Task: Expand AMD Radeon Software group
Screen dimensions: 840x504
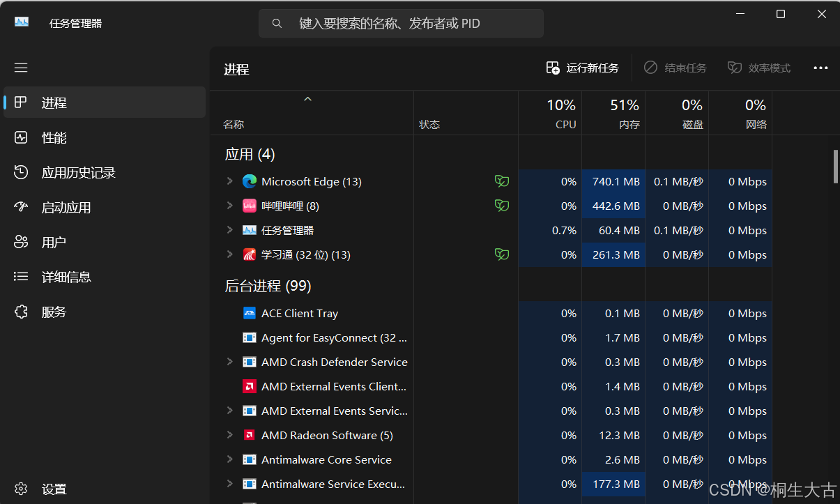Action: [229, 435]
